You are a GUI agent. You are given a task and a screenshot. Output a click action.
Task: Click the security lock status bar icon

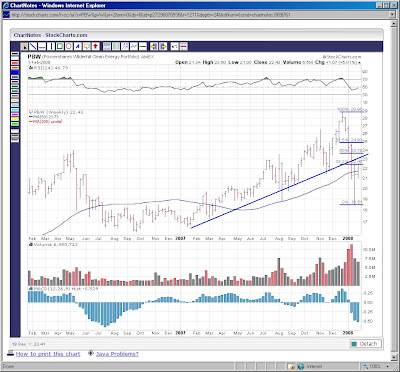(x=291, y=366)
